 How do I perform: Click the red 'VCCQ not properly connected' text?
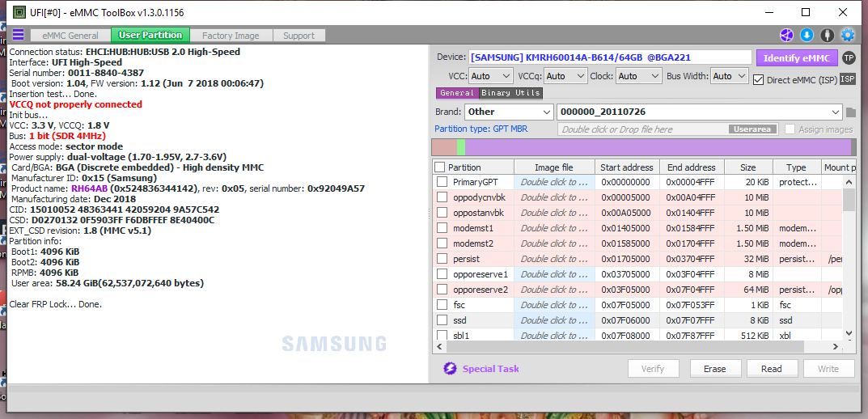76,104
